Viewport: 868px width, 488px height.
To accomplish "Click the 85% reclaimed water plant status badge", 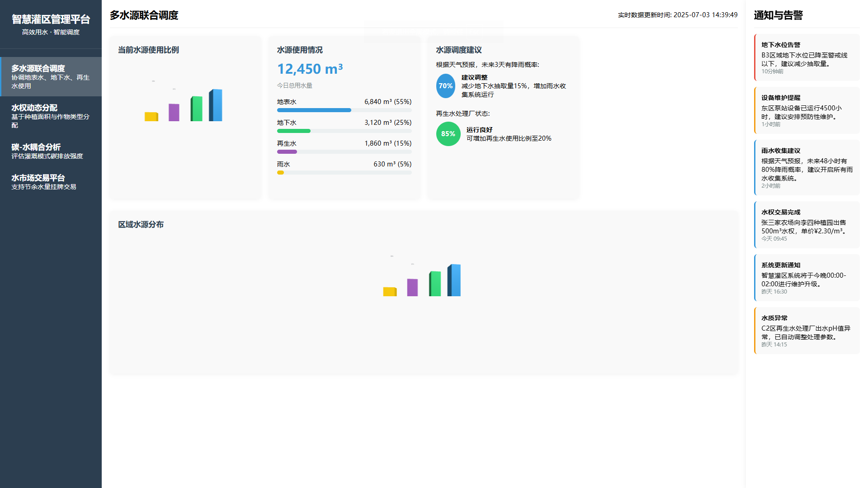I will 448,134.
